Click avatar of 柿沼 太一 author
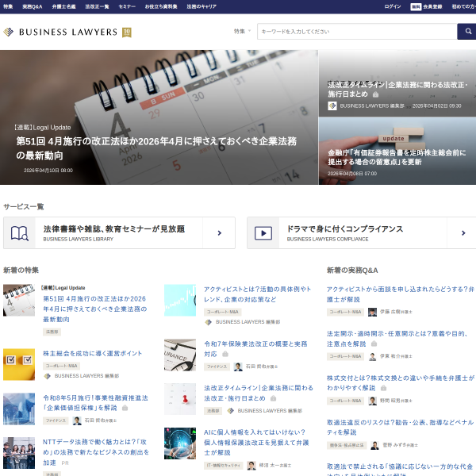 [251, 466]
